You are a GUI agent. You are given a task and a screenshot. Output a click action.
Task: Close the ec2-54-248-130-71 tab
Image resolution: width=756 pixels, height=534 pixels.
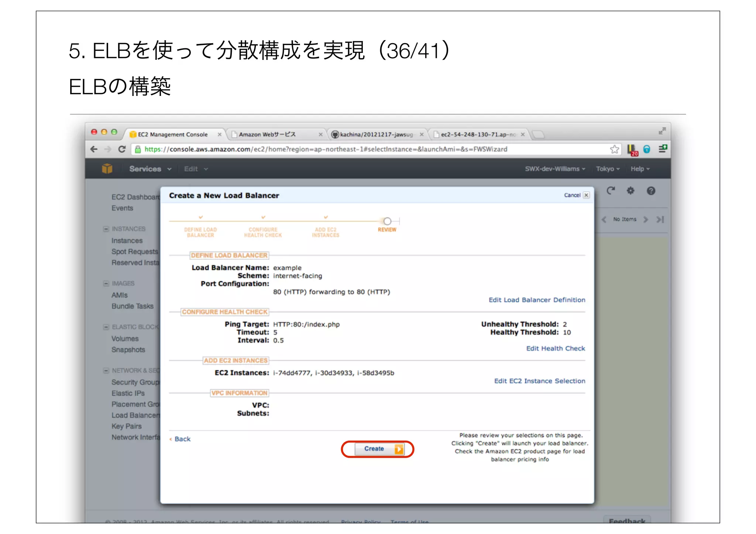tap(523, 134)
